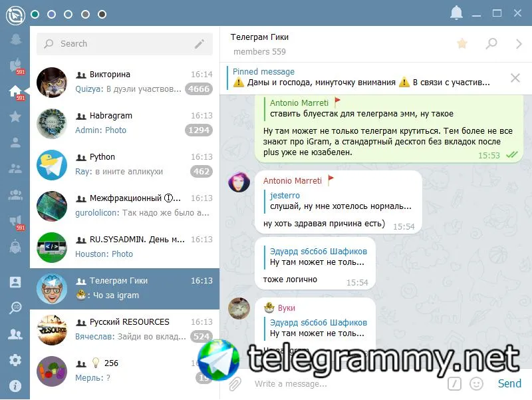This screenshot has width=532, height=400.
Task: Attach a file with the paperclip icon
Action: tap(235, 384)
